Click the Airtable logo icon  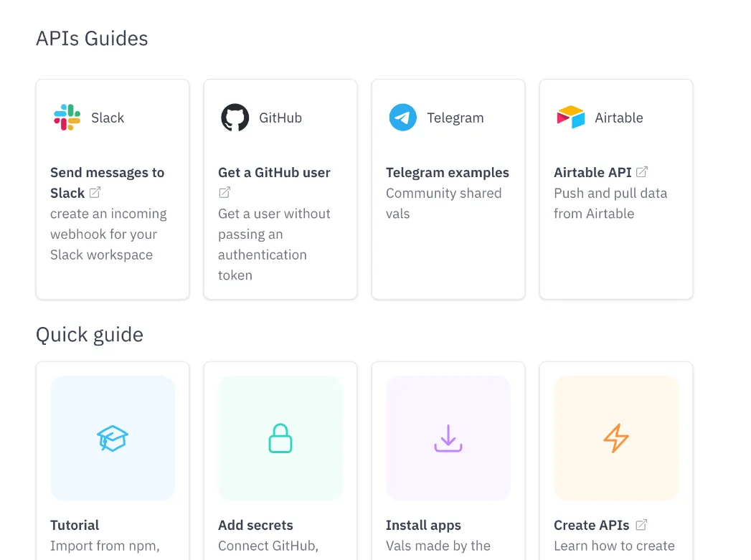point(571,118)
